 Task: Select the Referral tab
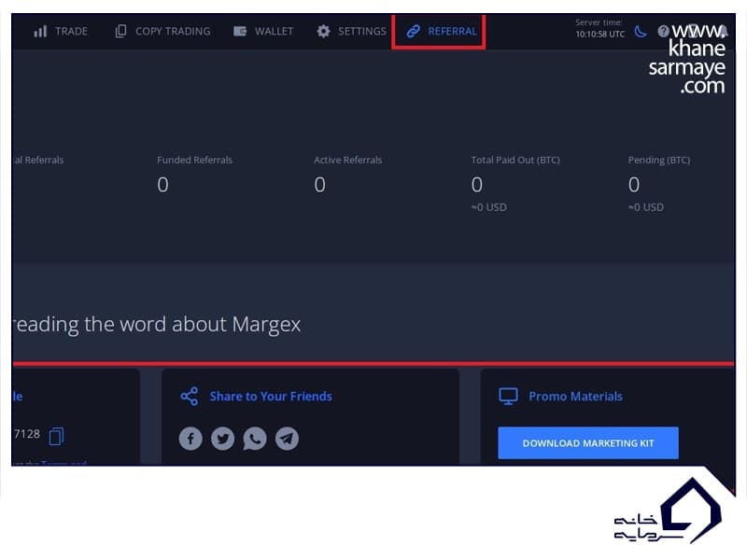(x=442, y=32)
